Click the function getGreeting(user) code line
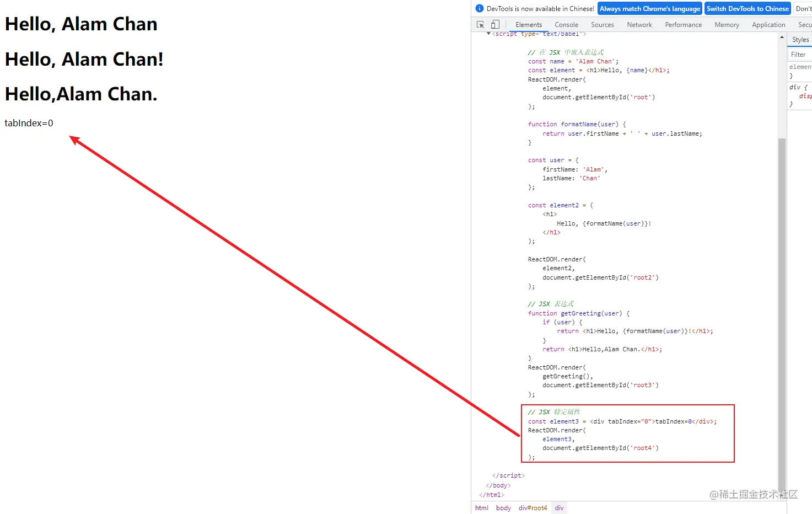 point(579,313)
